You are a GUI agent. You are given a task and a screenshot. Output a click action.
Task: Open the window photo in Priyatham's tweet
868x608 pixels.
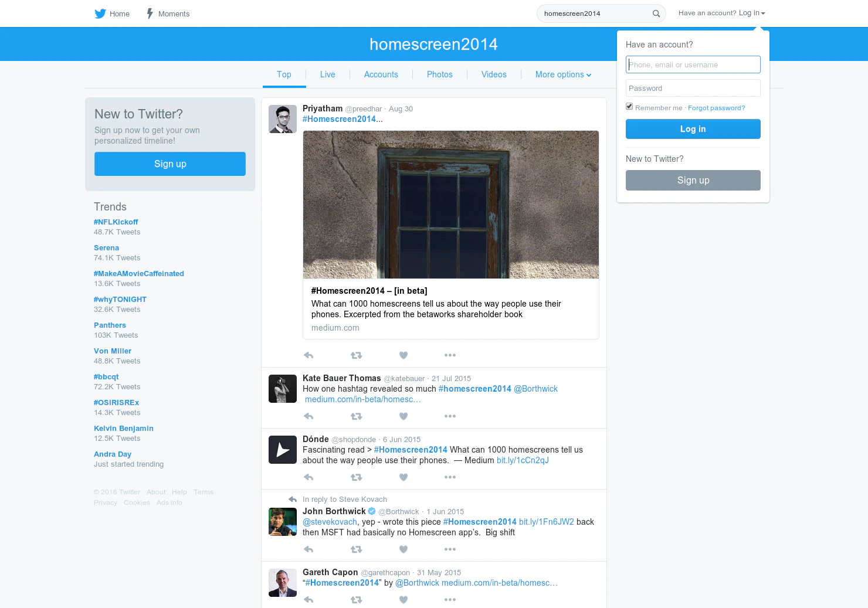click(x=451, y=205)
